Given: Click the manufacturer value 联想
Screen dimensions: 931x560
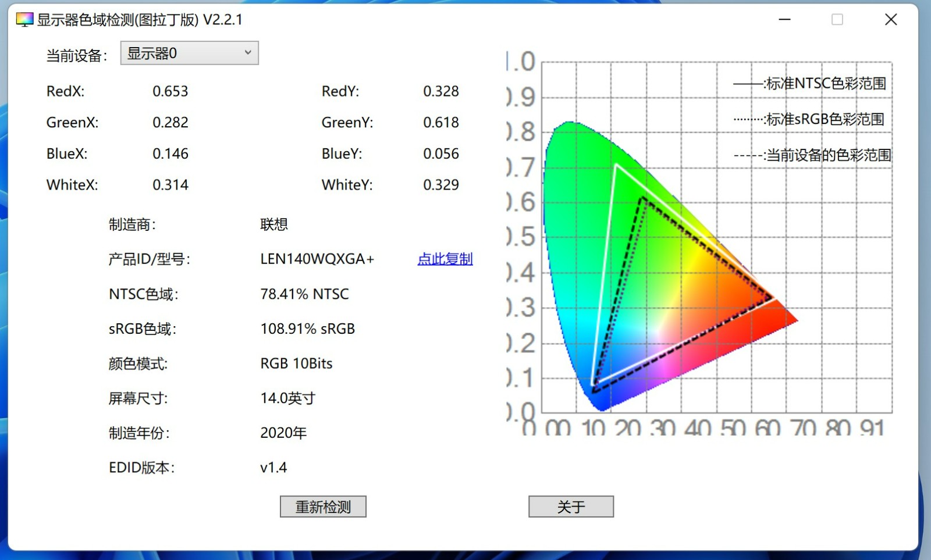Looking at the screenshot, I should pyautogui.click(x=274, y=224).
